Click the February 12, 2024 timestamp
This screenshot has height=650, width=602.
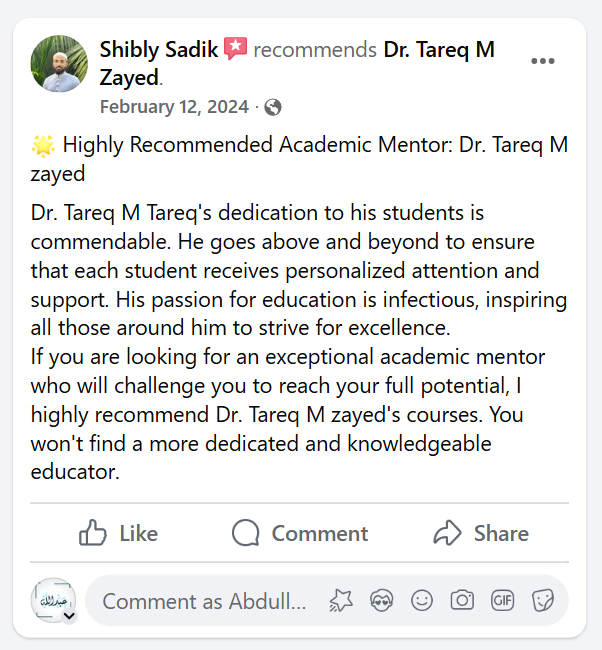[174, 107]
